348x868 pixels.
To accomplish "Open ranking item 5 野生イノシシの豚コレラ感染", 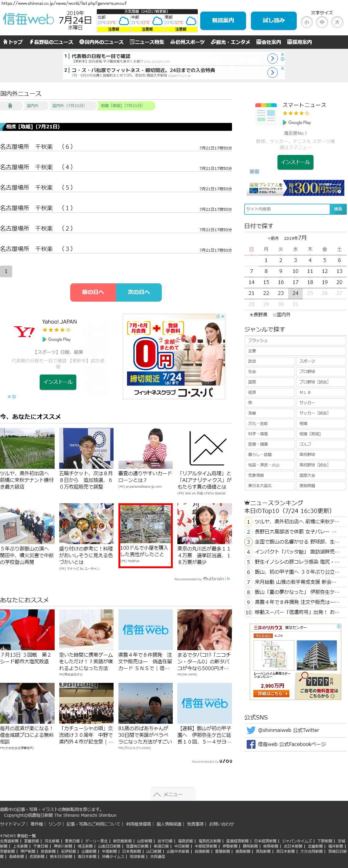I will [295, 562].
